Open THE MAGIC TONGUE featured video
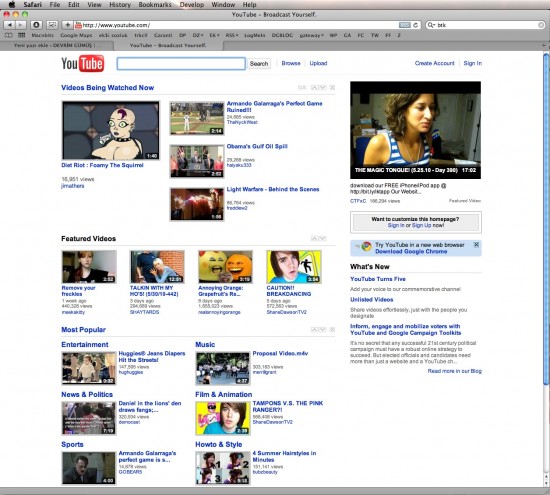The height and width of the screenshot is (495, 550). tap(415, 130)
